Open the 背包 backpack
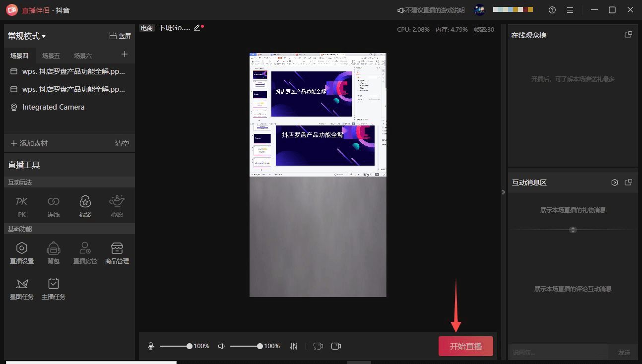 (54, 253)
